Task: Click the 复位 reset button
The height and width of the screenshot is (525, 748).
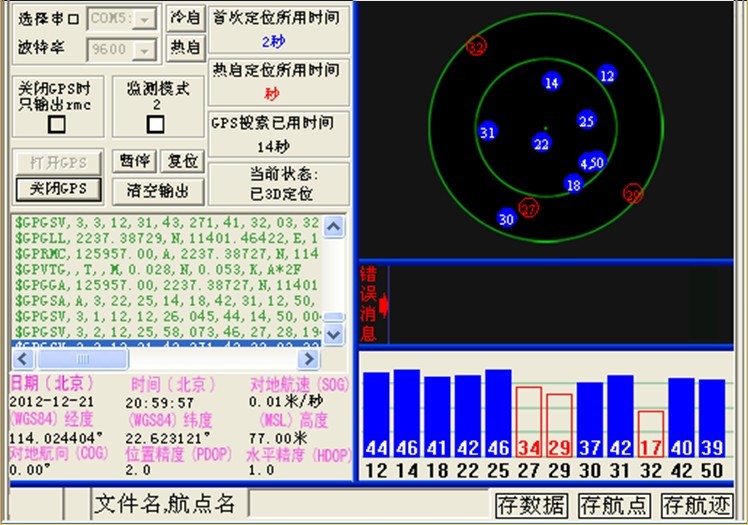Action: [x=182, y=161]
